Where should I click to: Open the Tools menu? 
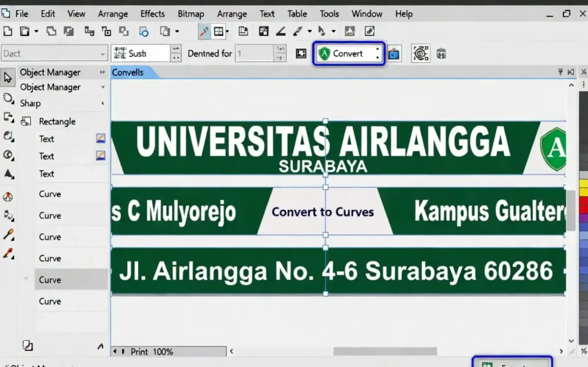click(329, 14)
